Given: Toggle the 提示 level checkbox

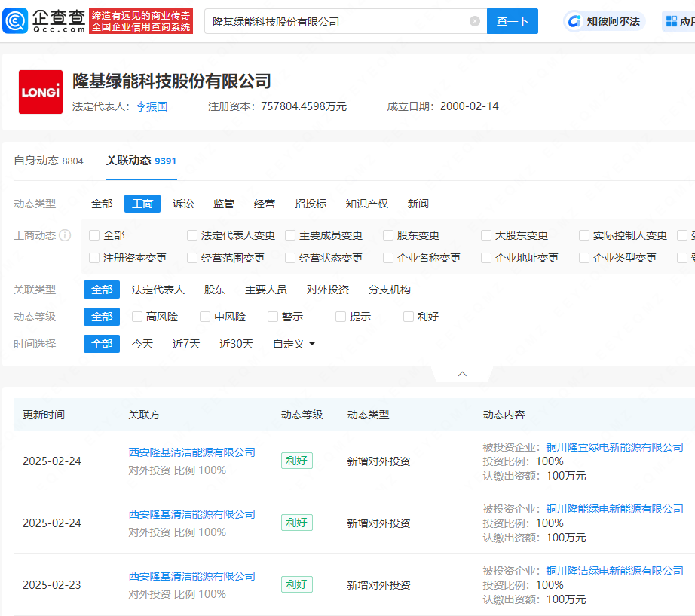Looking at the screenshot, I should [341, 317].
